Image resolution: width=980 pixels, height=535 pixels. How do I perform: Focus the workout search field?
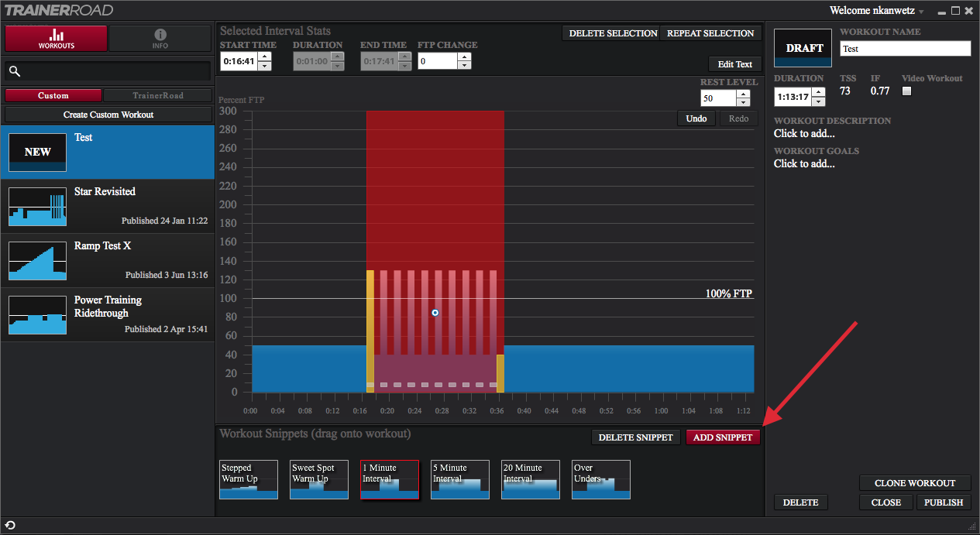[x=108, y=71]
